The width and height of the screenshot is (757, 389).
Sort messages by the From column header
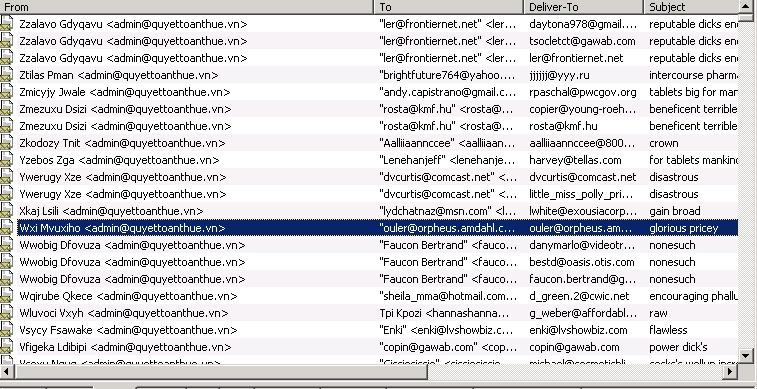pos(187,7)
